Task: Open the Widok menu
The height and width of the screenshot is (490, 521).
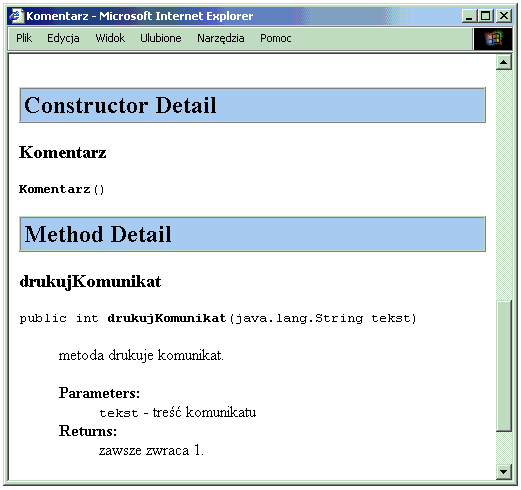Action: point(110,38)
